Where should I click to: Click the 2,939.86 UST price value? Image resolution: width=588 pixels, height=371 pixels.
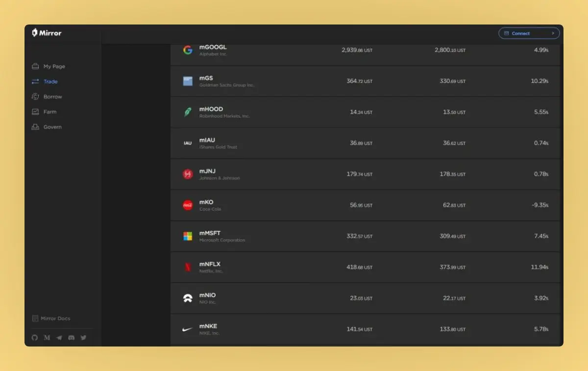pyautogui.click(x=357, y=50)
